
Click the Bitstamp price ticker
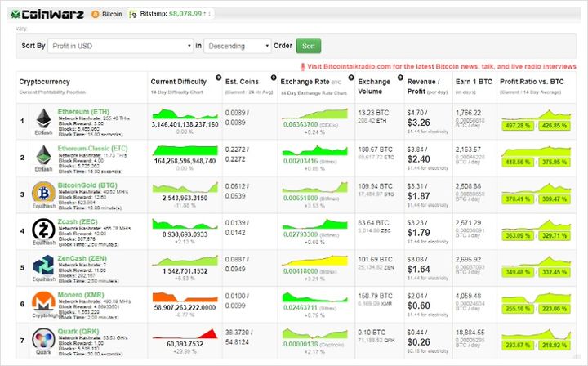tap(171, 14)
